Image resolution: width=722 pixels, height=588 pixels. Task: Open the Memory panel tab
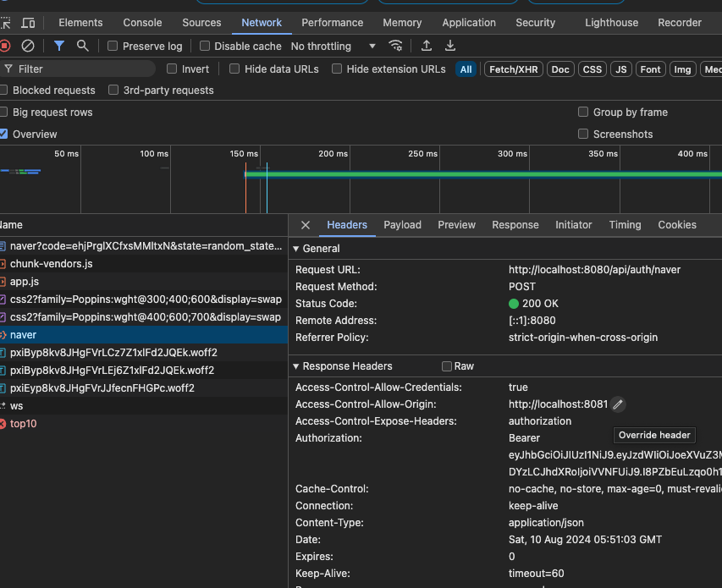402,23
